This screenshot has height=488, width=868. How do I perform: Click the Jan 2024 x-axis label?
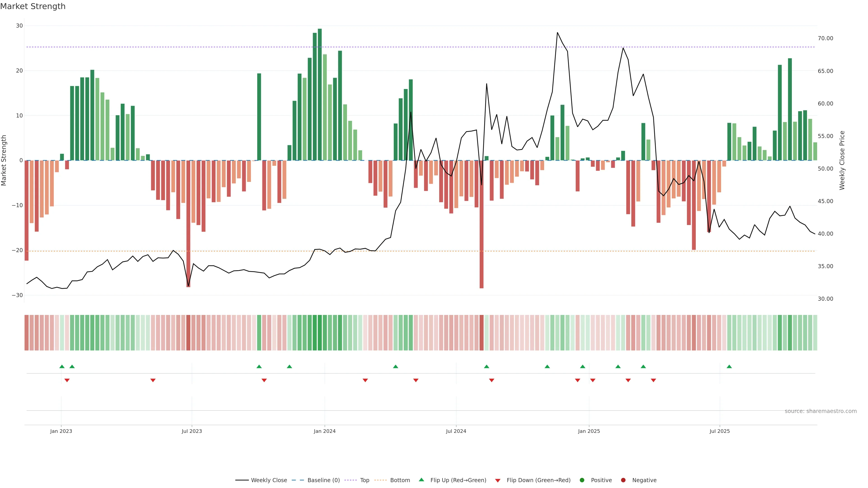point(325,431)
